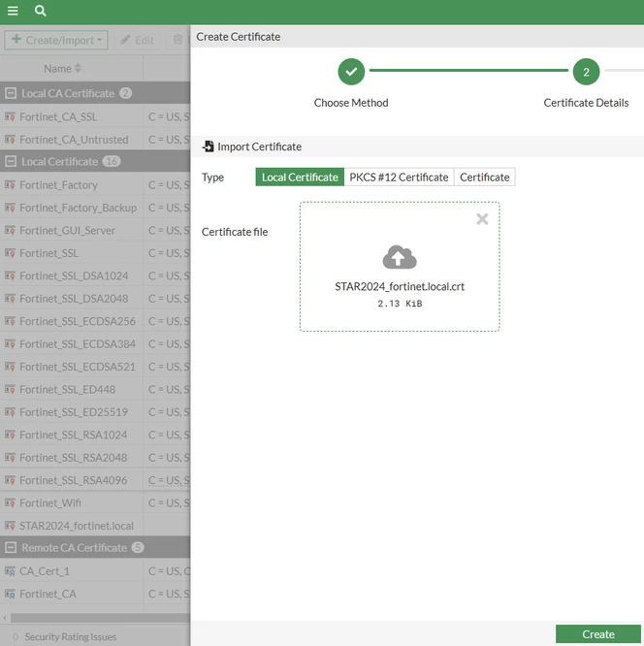Click the completed Choose Method step circle

pyautogui.click(x=351, y=72)
